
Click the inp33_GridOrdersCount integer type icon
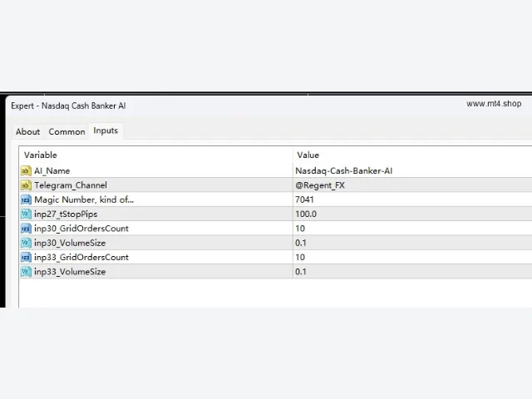tap(26, 258)
